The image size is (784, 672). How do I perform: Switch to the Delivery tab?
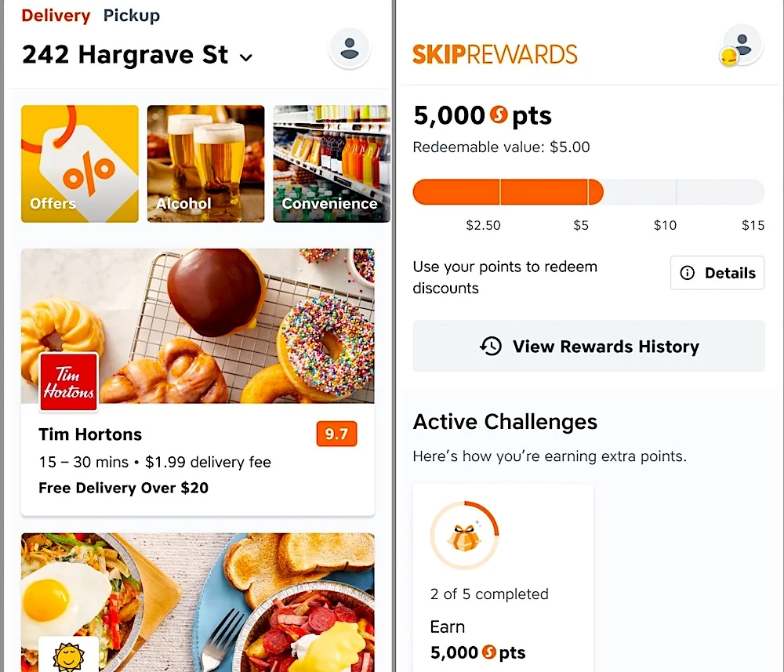[x=56, y=16]
